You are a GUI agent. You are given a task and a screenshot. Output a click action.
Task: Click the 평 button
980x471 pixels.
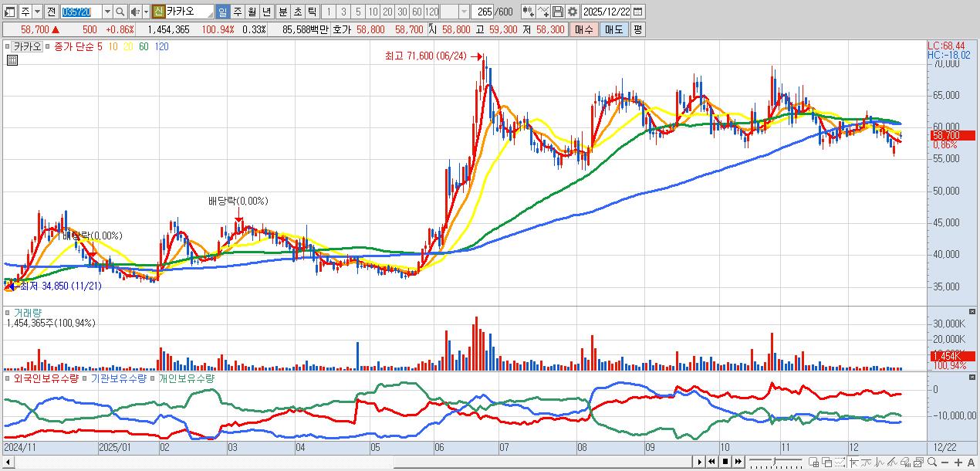637,29
